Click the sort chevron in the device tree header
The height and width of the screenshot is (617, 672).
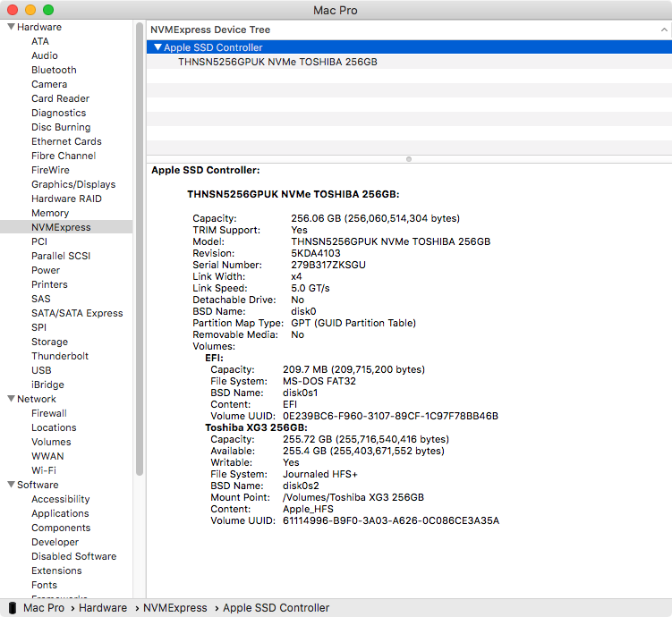[x=664, y=30]
